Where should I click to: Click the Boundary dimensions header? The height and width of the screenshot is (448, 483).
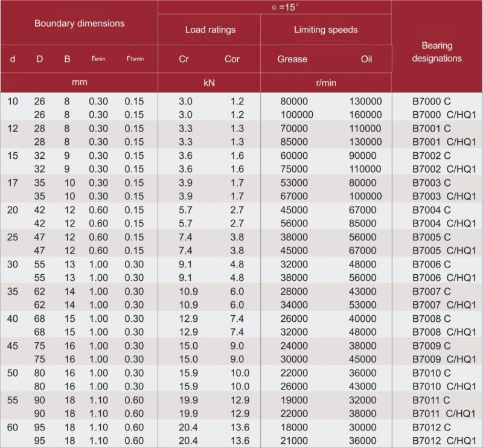pos(79,24)
